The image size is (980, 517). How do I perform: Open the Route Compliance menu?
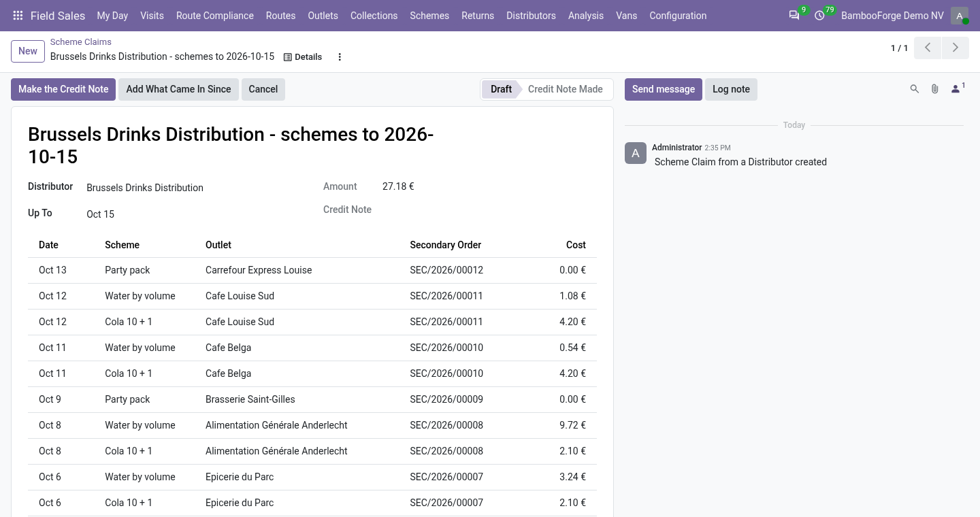click(215, 16)
